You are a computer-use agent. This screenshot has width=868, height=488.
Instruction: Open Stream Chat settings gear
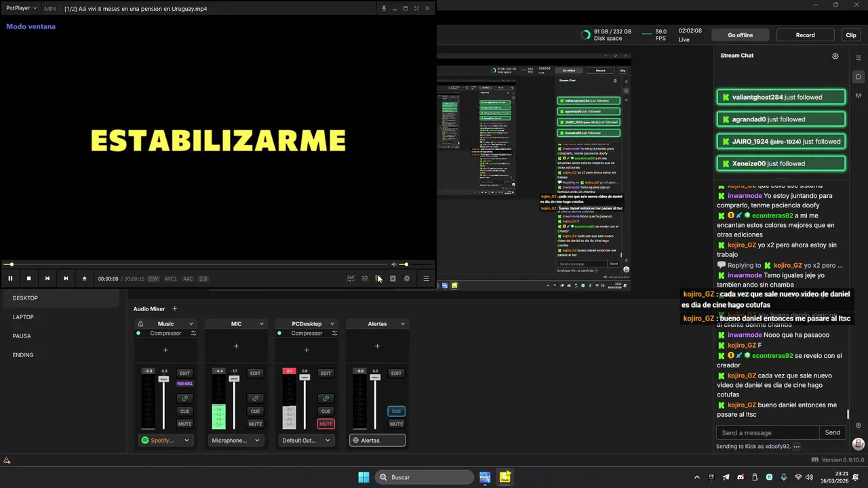[835, 56]
